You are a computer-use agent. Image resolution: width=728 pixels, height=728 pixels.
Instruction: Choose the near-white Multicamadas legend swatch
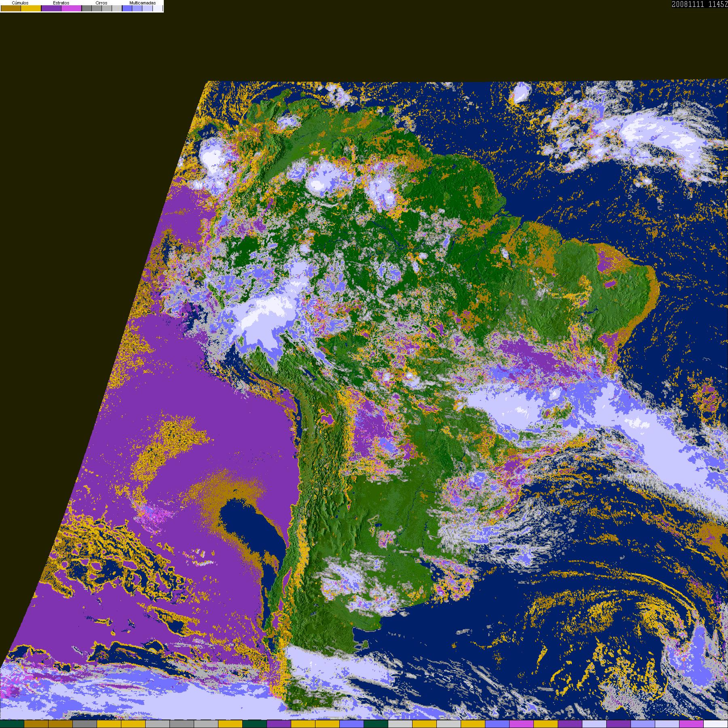click(x=157, y=8)
